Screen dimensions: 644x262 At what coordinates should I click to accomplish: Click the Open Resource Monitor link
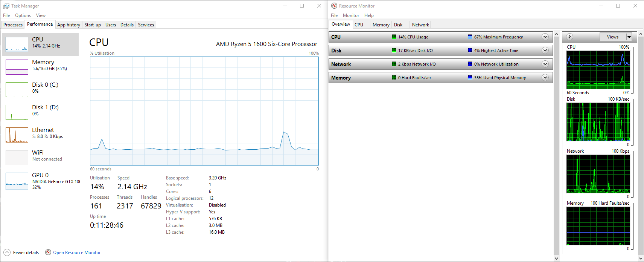(77, 253)
